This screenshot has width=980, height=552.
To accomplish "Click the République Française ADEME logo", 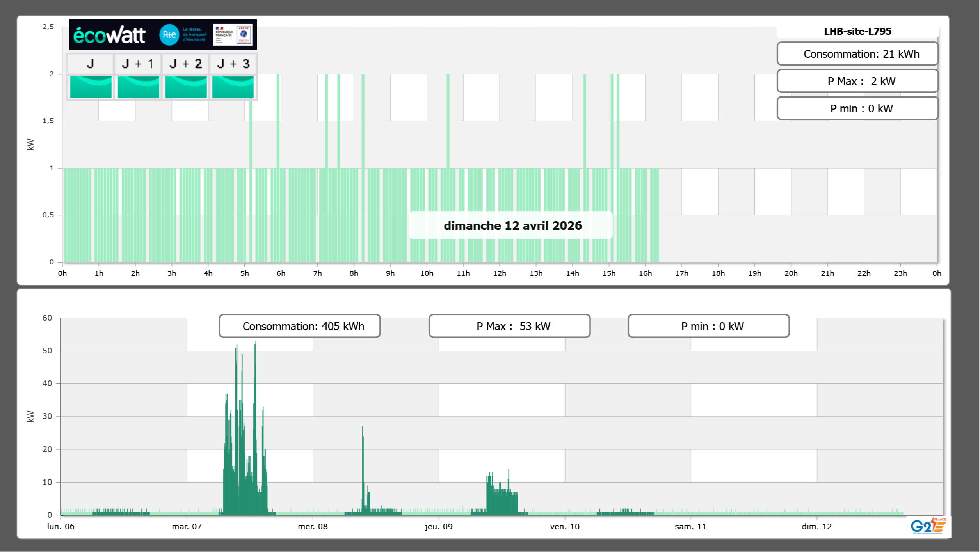I will [233, 35].
